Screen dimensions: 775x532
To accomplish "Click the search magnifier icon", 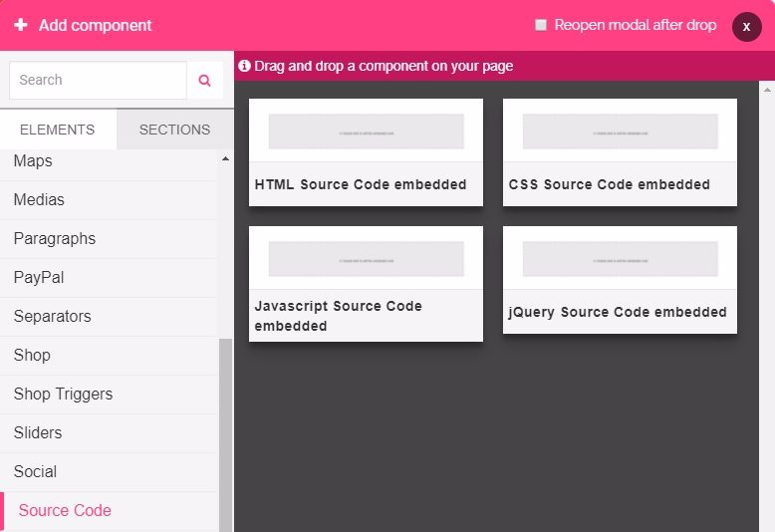I will 205,81.
